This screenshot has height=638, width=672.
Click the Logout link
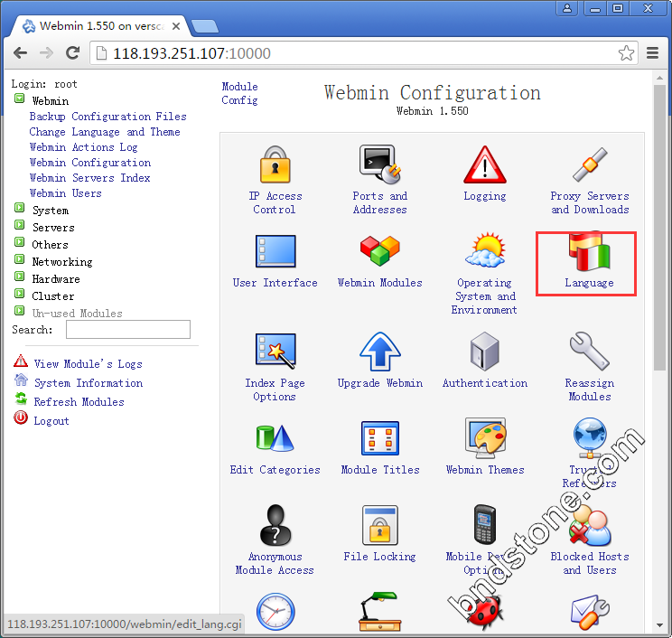point(51,421)
